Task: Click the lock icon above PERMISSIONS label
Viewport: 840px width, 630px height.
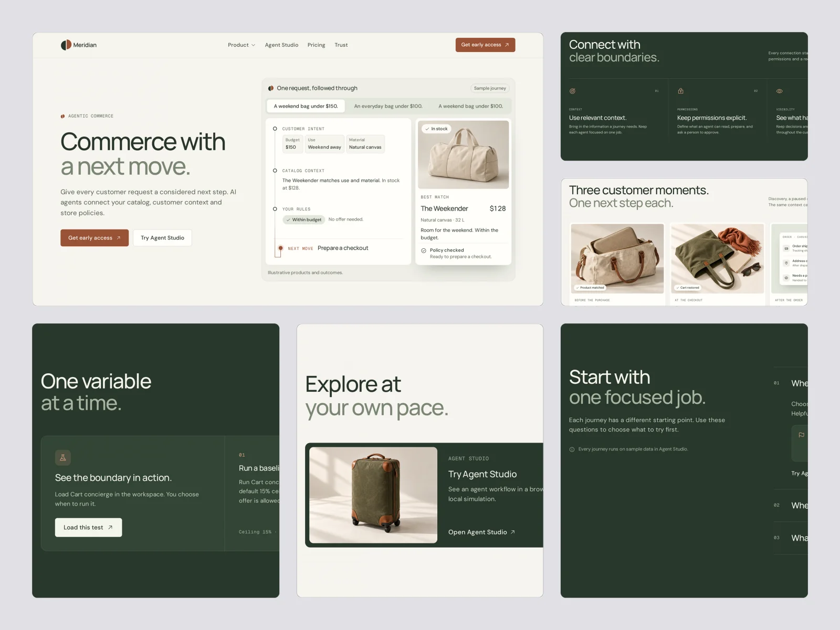Action: click(x=680, y=91)
